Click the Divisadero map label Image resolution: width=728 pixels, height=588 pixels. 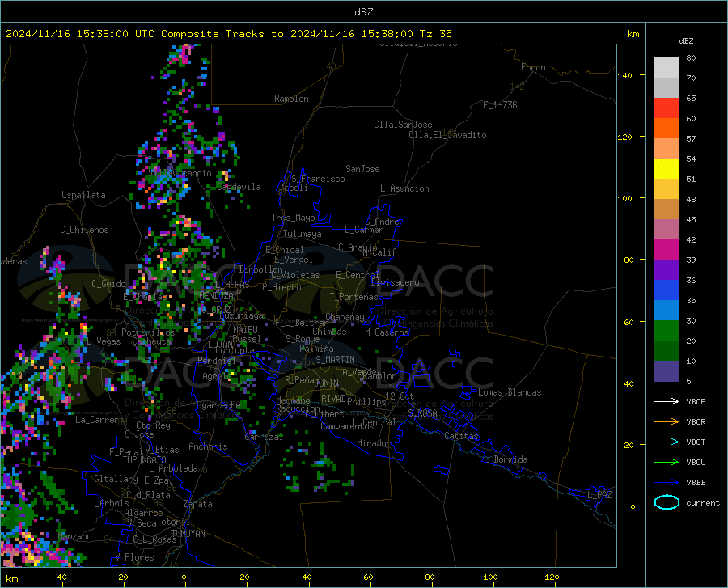[395, 282]
